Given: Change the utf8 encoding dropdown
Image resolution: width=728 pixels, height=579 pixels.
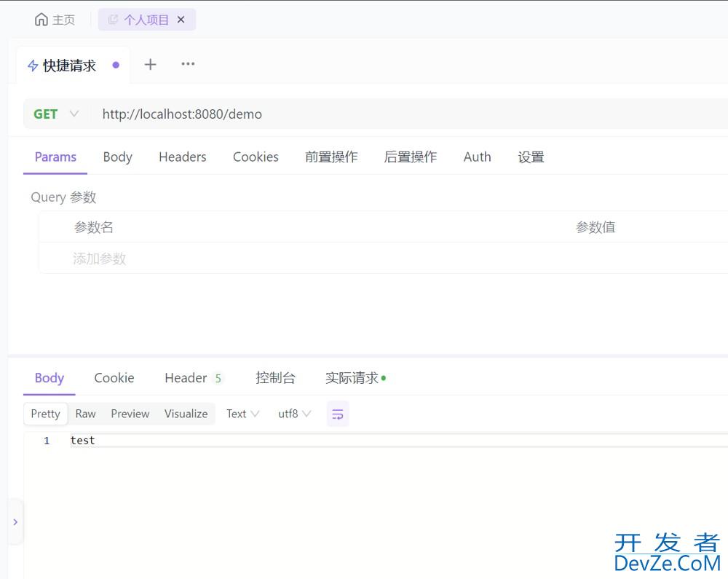Looking at the screenshot, I should tap(294, 414).
